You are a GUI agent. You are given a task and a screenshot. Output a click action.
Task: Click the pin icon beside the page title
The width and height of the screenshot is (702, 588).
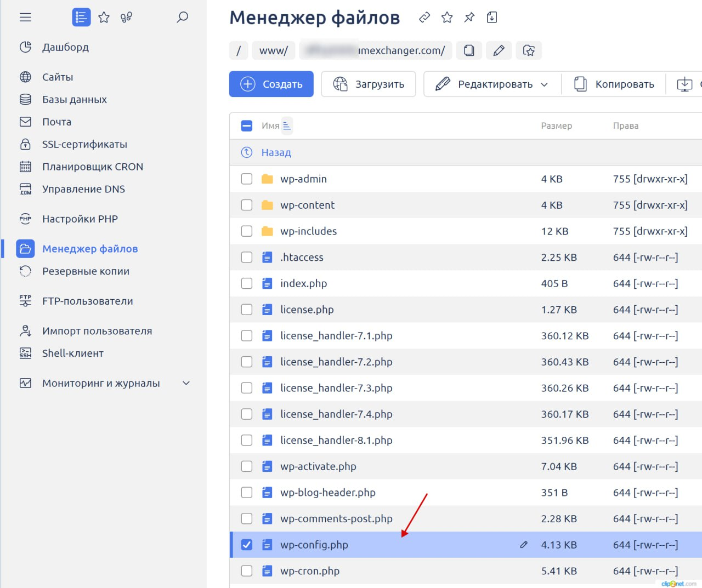click(469, 18)
